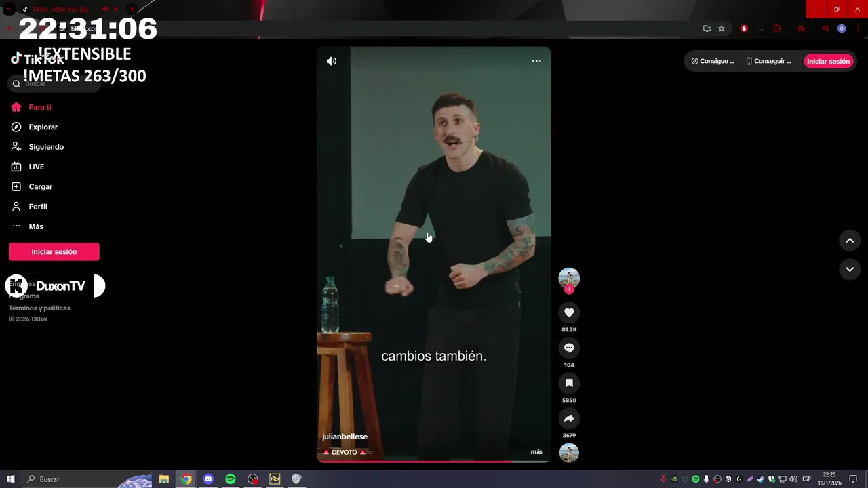Open NVIDIA icon in the system tray
Screen dimensions: 868x488
(674, 479)
